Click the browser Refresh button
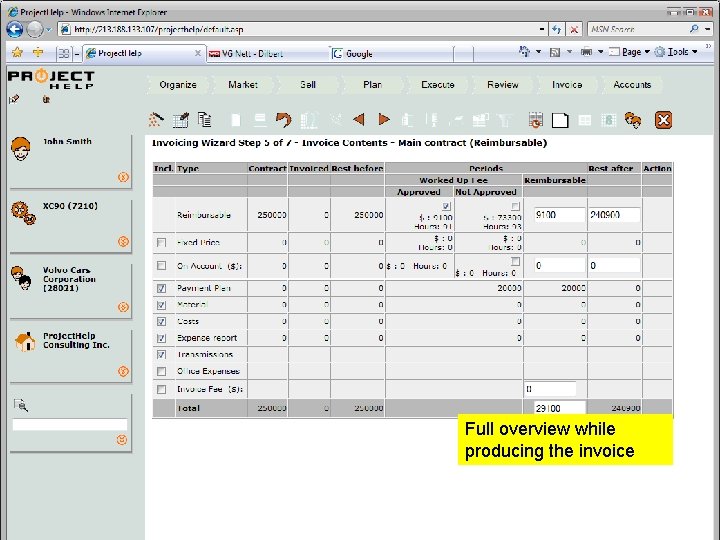 tap(557, 29)
